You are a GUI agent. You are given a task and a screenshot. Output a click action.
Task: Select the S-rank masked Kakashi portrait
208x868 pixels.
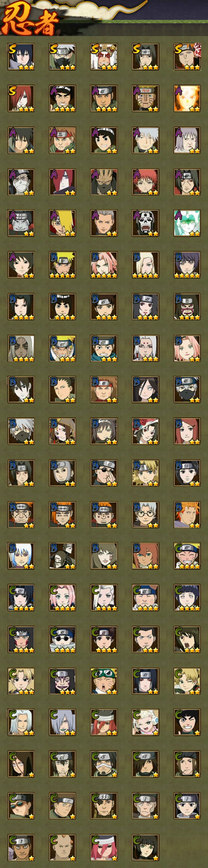(x=62, y=57)
